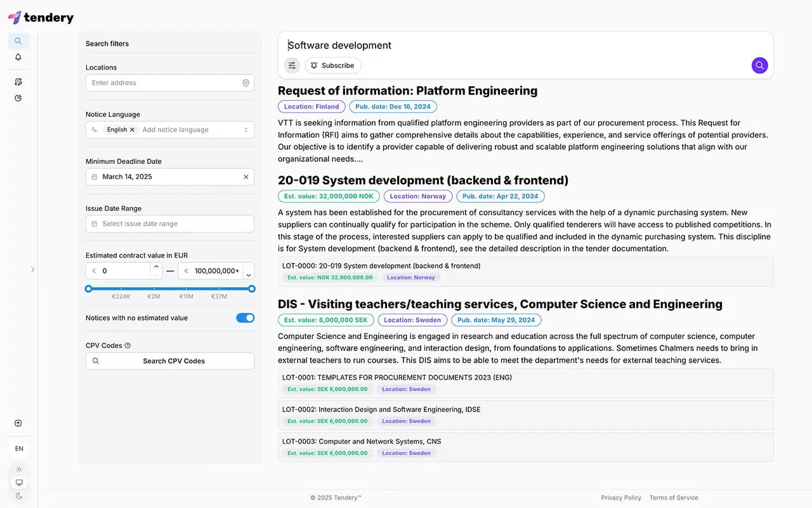Pin a location using the map pin icon
This screenshot has width=812, height=508.
coord(246,83)
